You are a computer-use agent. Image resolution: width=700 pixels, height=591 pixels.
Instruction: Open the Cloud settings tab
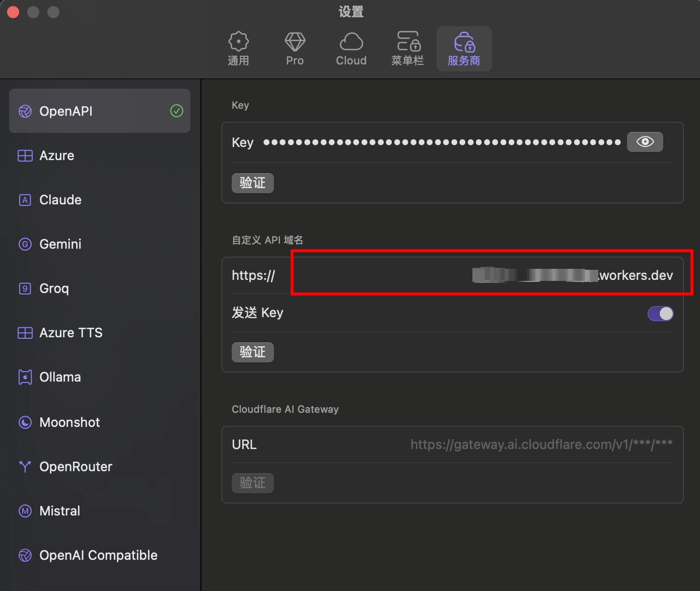[352, 49]
